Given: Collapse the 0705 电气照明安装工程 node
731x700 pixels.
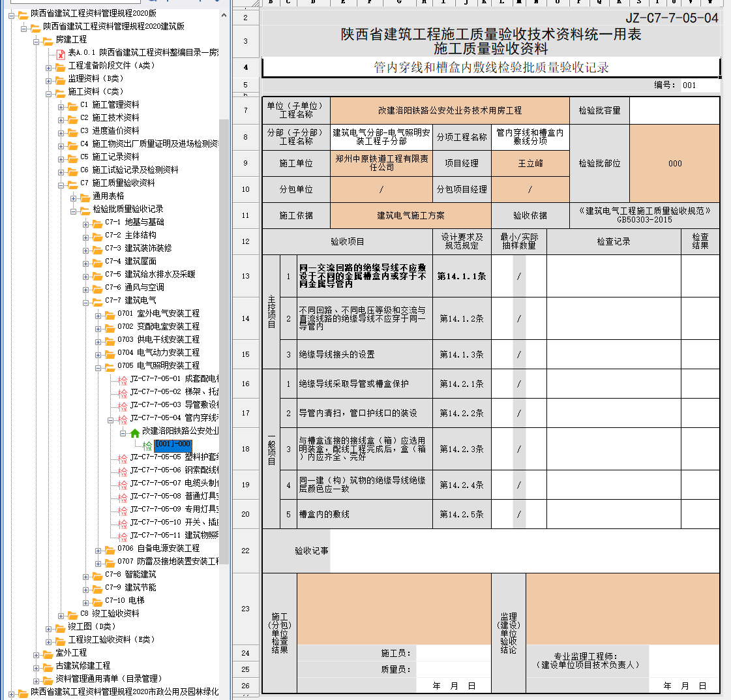Looking at the screenshot, I should click(98, 367).
